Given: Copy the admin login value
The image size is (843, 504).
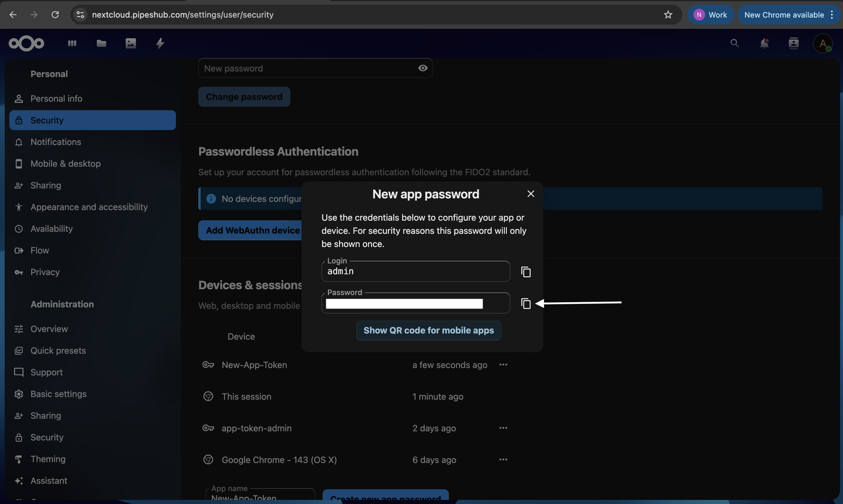Looking at the screenshot, I should pos(526,272).
